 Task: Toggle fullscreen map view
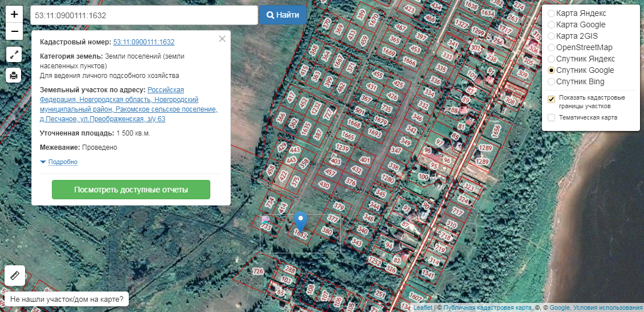pyautogui.click(x=14, y=54)
